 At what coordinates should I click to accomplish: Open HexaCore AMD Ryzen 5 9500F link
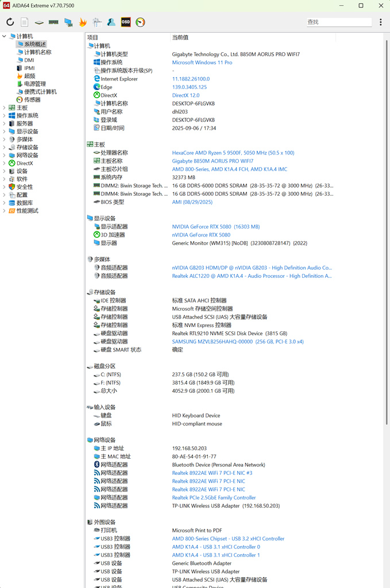pyautogui.click(x=233, y=153)
